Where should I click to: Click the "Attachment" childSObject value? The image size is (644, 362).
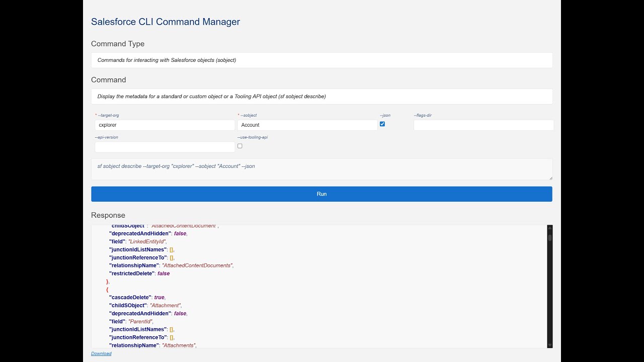coord(165,305)
